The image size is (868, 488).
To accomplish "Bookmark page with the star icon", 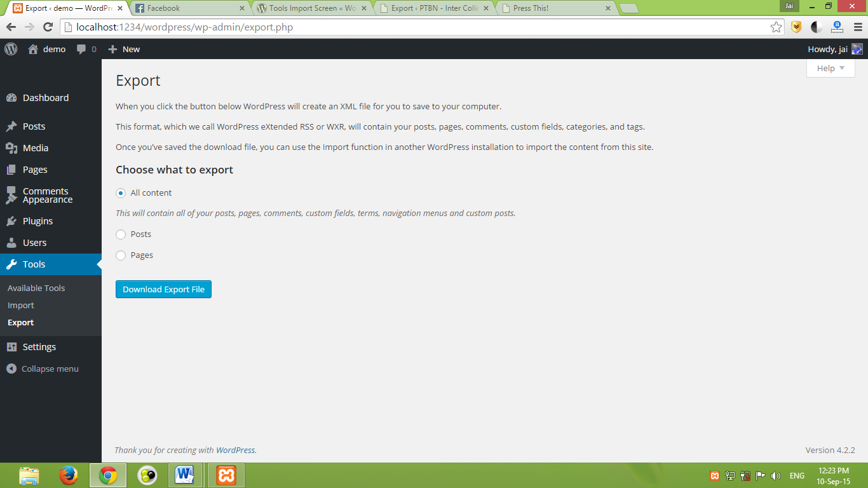I will click(x=776, y=27).
